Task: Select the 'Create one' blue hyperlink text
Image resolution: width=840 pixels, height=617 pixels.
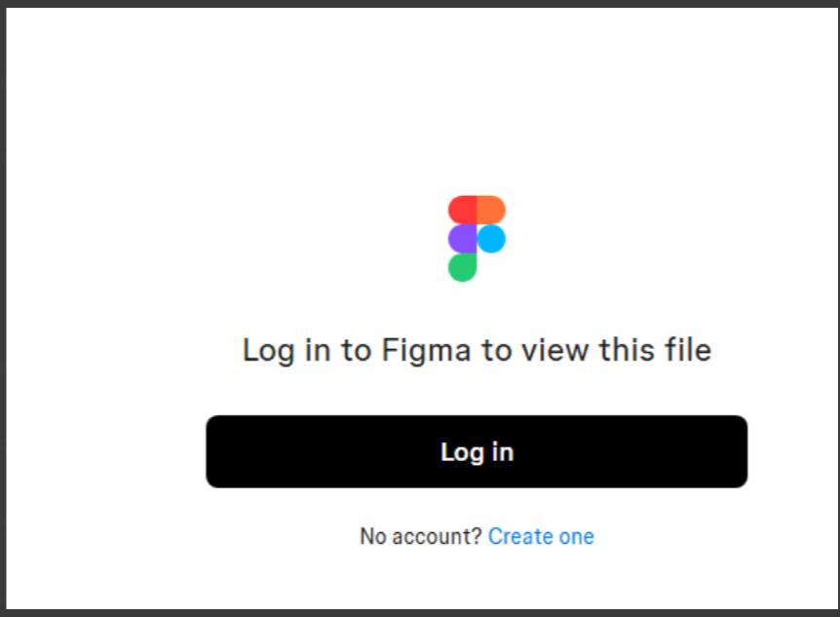Action: click(x=541, y=536)
